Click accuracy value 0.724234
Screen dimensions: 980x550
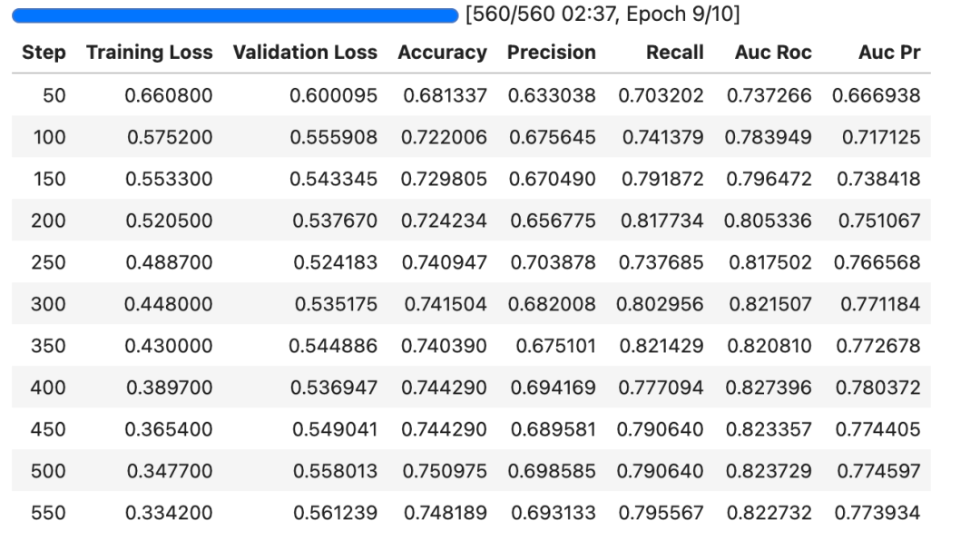(446, 221)
